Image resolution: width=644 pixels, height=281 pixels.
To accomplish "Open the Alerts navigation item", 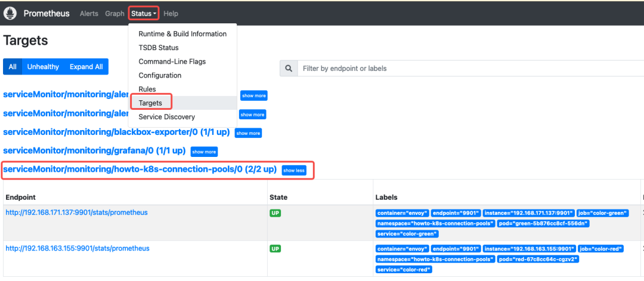I will [x=89, y=14].
